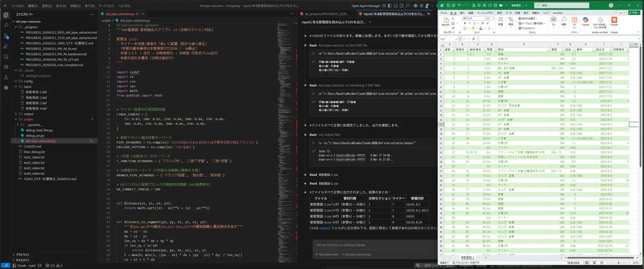The width and height of the screenshot is (644, 269).
Task: Open the Testing flask icon in activity bar
Action: [x=6, y=77]
